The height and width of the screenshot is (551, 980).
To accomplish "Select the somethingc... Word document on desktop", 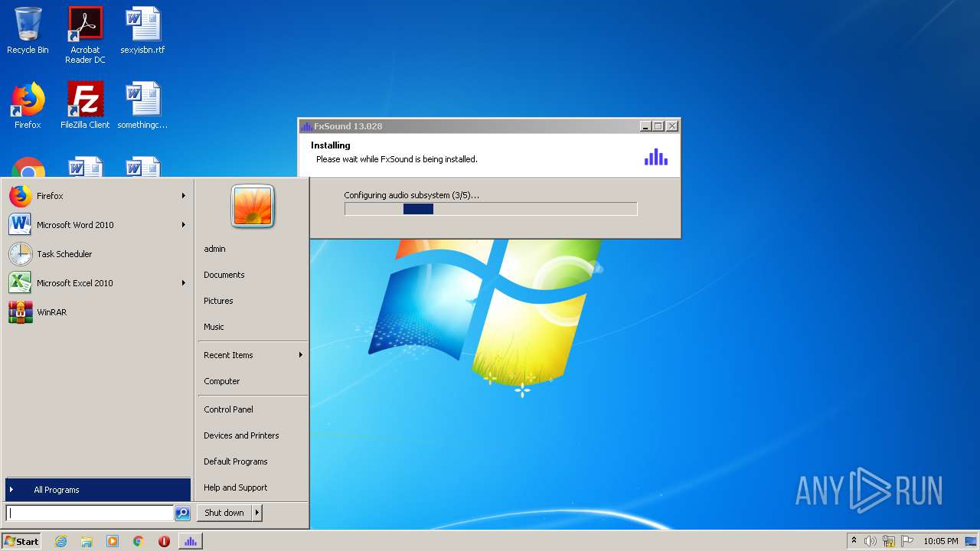I will (x=142, y=106).
